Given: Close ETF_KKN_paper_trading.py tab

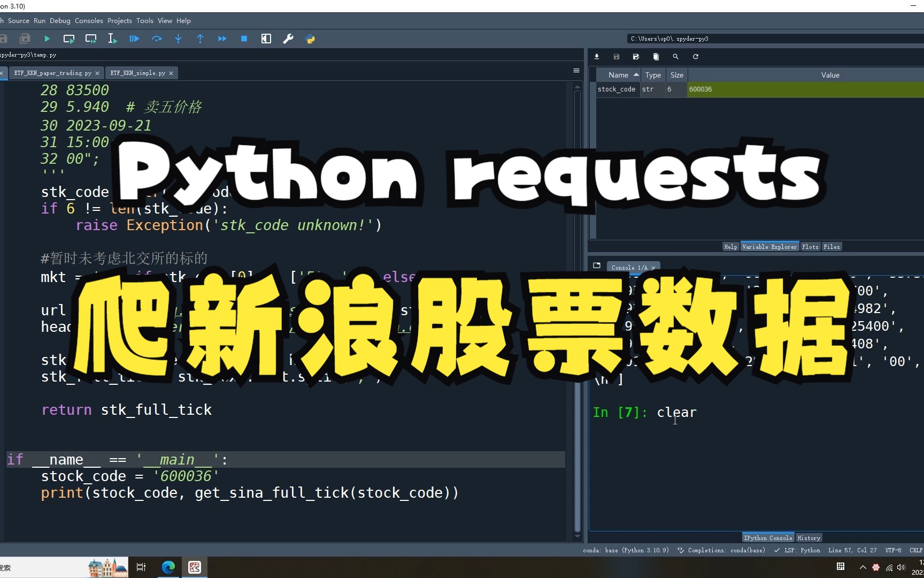Looking at the screenshot, I should [x=97, y=73].
